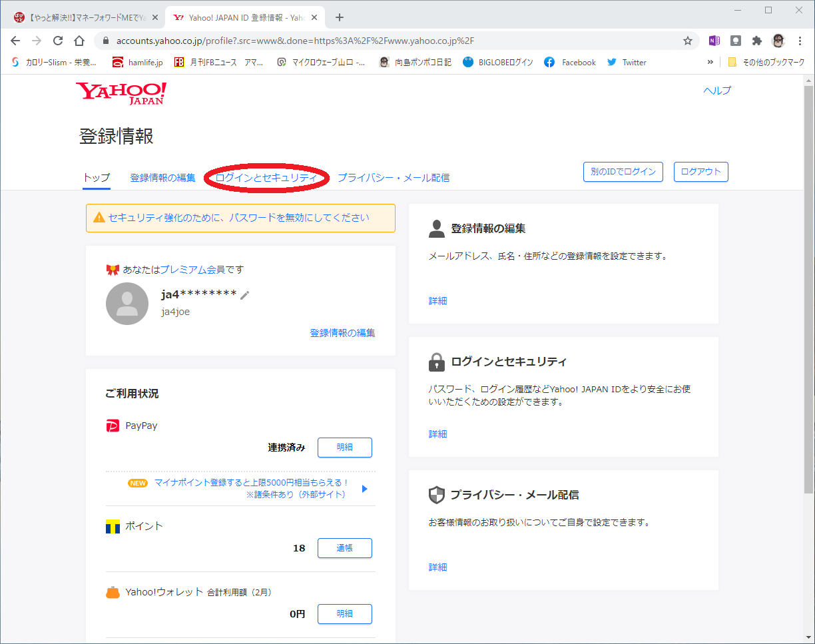Open the hamlife.jp bookmark
The image size is (815, 644).
pyautogui.click(x=137, y=62)
